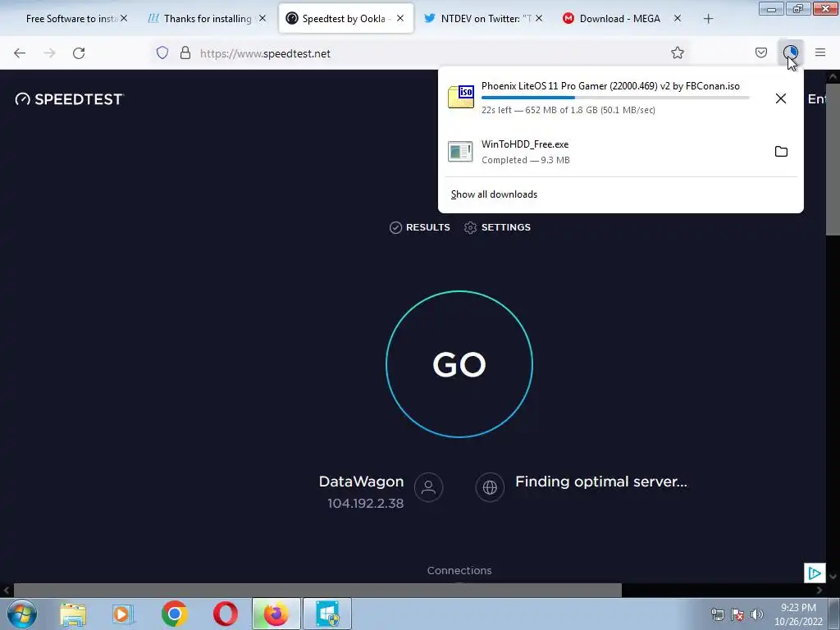The width and height of the screenshot is (840, 630).
Task: Open Google Chrome from taskbar
Action: [x=174, y=614]
